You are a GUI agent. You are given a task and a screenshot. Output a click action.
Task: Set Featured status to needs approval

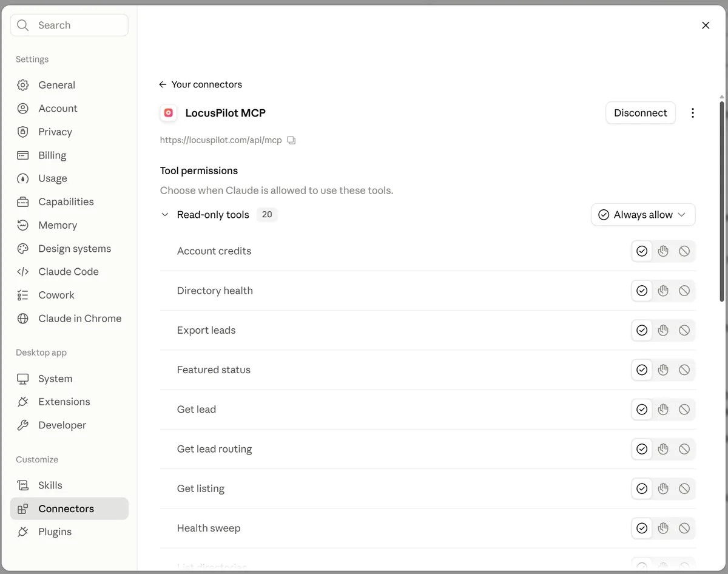point(663,370)
